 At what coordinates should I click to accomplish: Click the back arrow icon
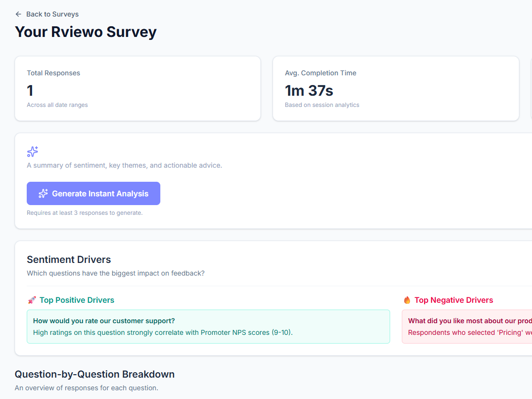pyautogui.click(x=18, y=14)
